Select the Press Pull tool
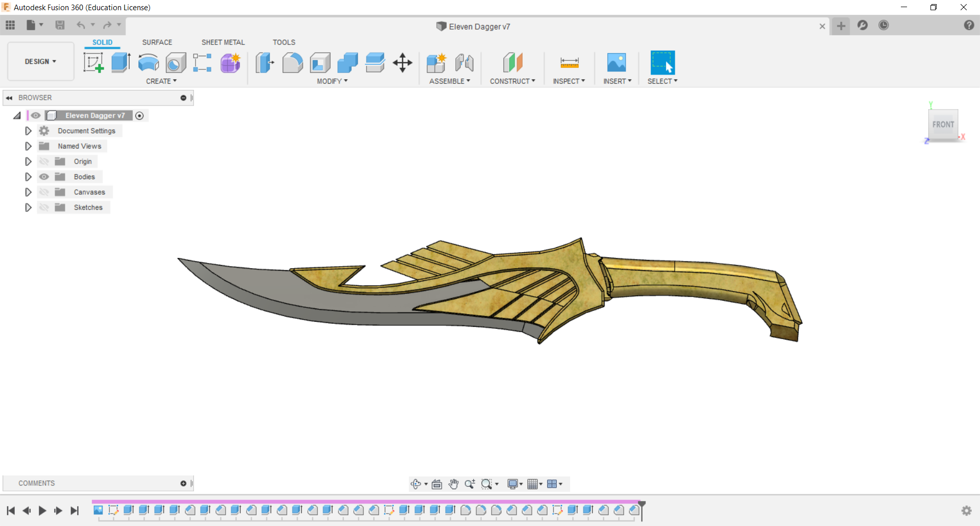Image resolution: width=980 pixels, height=526 pixels. point(265,63)
